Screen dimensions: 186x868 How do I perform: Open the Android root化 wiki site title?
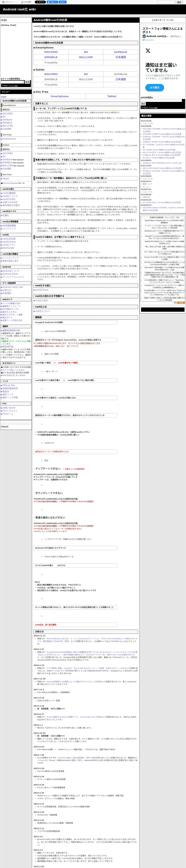19,9
